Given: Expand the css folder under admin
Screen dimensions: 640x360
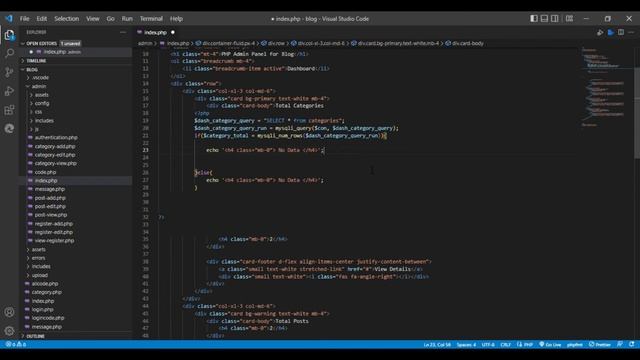Looking at the screenshot, I should tap(38, 112).
